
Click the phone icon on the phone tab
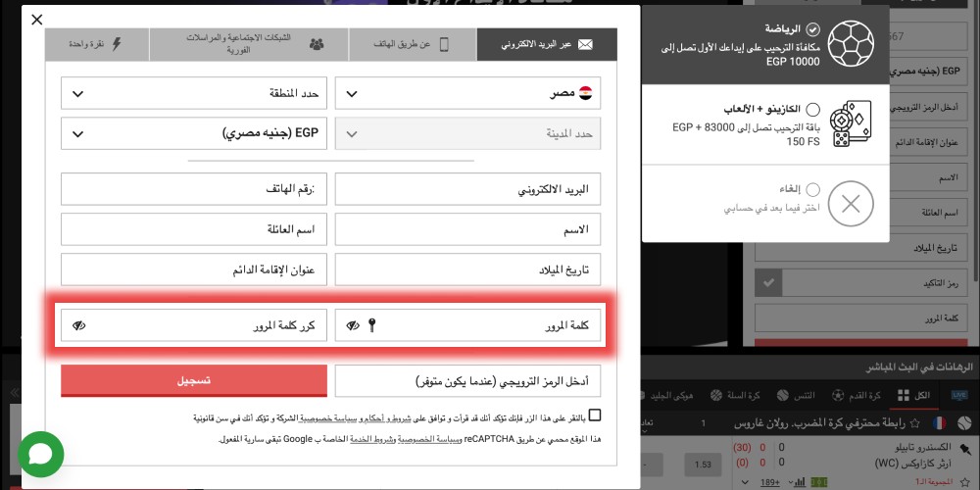click(444, 44)
